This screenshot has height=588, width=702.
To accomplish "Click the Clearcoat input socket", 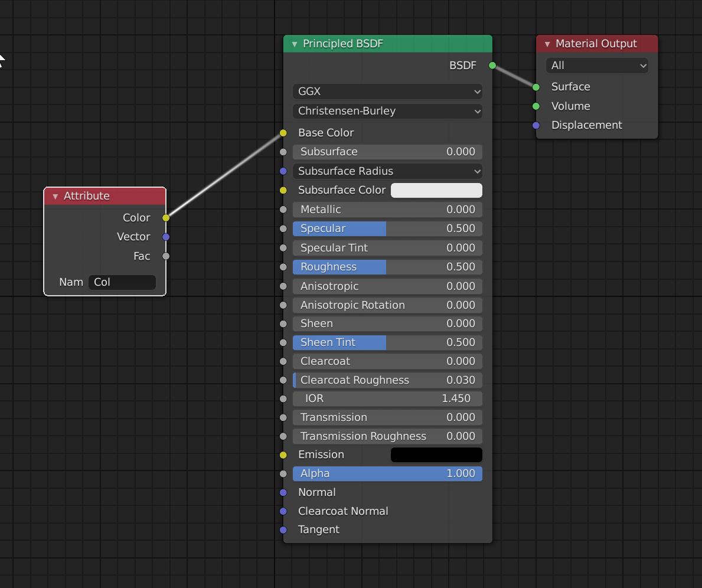I will pyautogui.click(x=283, y=361).
